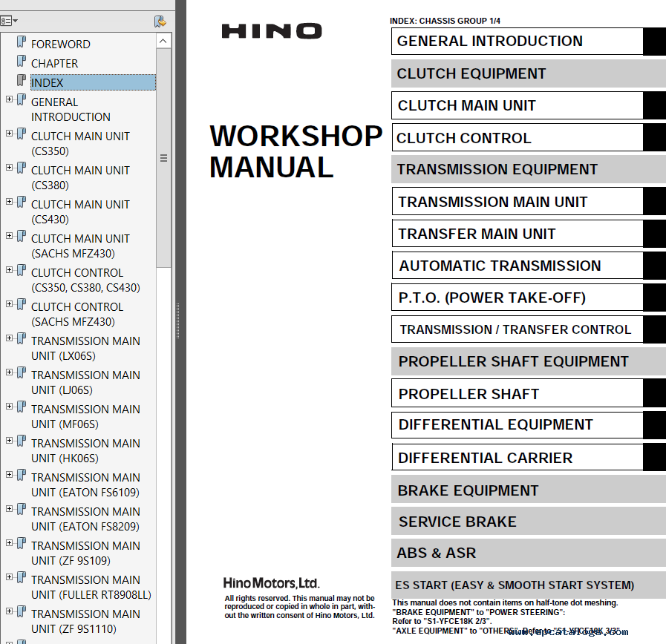The width and height of the screenshot is (666, 644).
Task: Click the CHAPTER bookmark icon
Action: point(22,61)
